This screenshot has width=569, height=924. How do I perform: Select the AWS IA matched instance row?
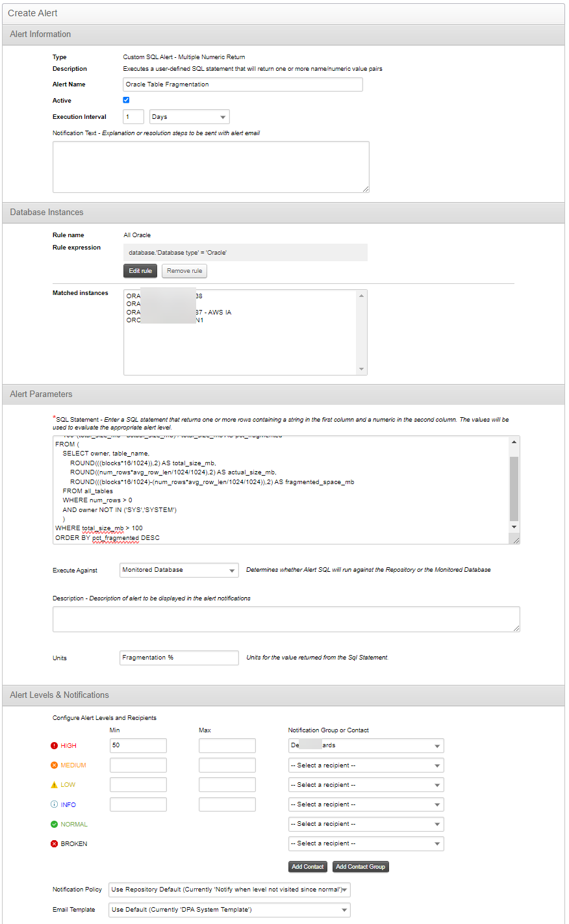tap(179, 313)
